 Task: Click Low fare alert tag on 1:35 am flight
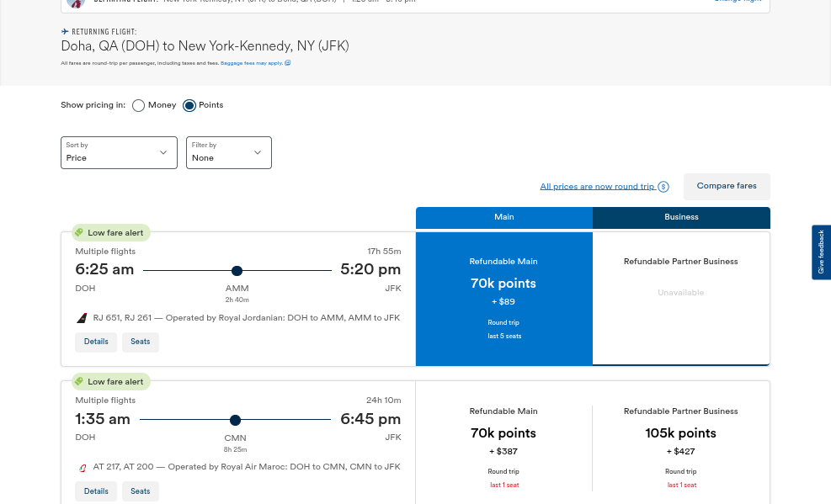(x=111, y=382)
